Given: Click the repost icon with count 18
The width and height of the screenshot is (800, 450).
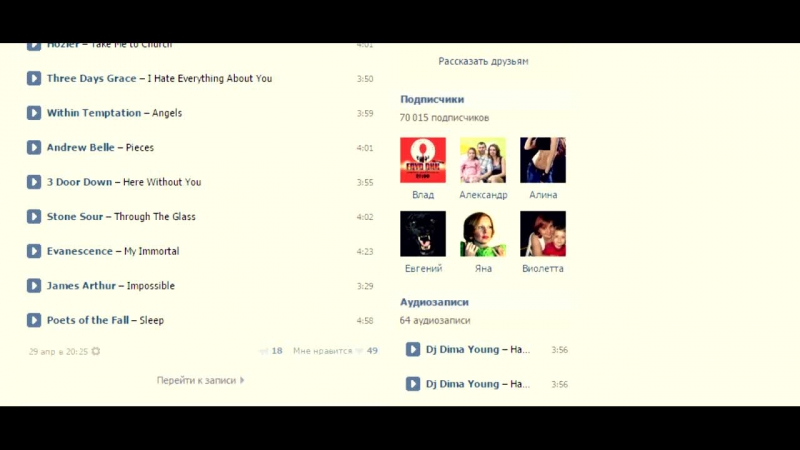Looking at the screenshot, I should point(264,351).
